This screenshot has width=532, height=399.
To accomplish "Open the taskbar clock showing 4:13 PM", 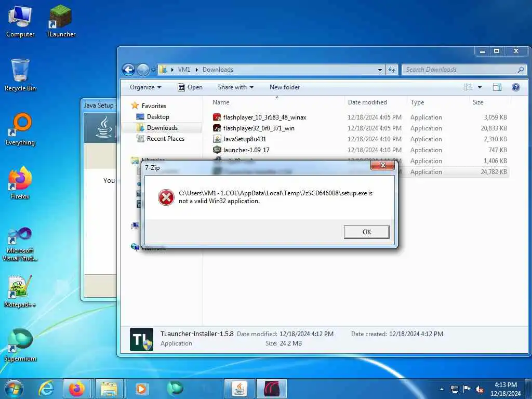I will pos(506,389).
